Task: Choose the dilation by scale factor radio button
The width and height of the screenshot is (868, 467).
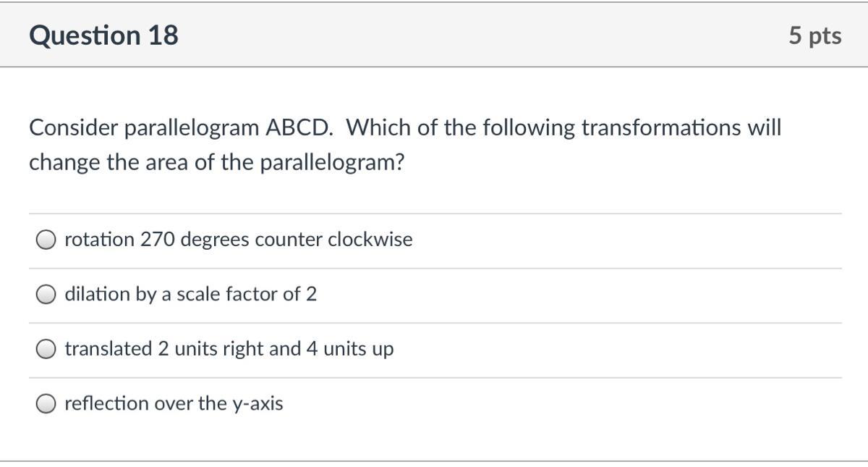Action: point(47,295)
